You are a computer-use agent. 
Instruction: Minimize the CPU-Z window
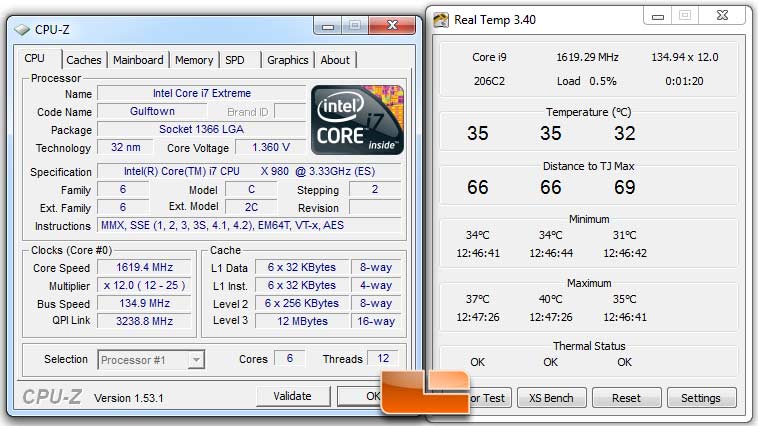pyautogui.click(x=328, y=26)
